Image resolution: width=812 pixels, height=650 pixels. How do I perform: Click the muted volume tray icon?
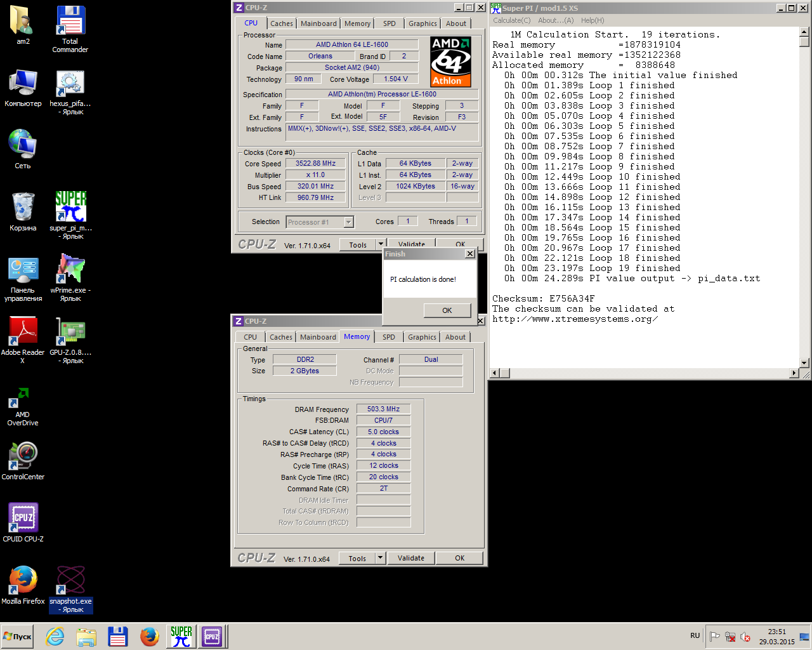pyautogui.click(x=745, y=637)
